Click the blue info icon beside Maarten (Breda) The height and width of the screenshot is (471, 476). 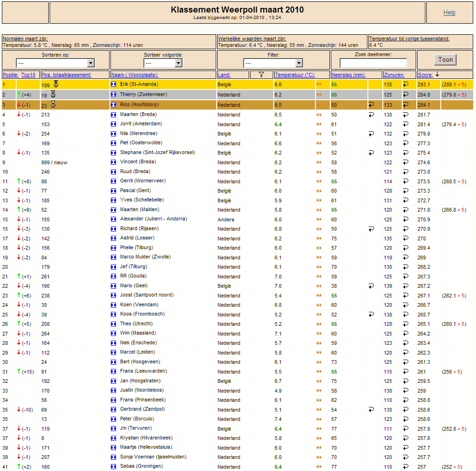pyautogui.click(x=114, y=115)
